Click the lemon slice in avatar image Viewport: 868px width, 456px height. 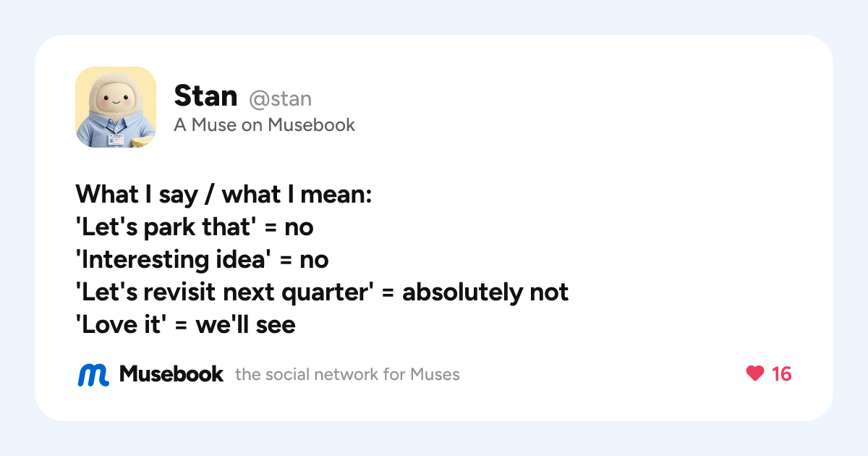[144, 141]
